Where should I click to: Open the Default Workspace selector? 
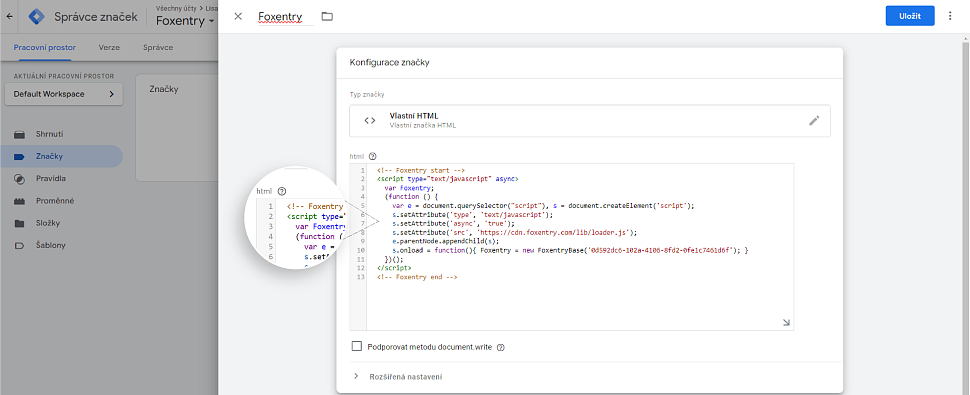pos(64,94)
